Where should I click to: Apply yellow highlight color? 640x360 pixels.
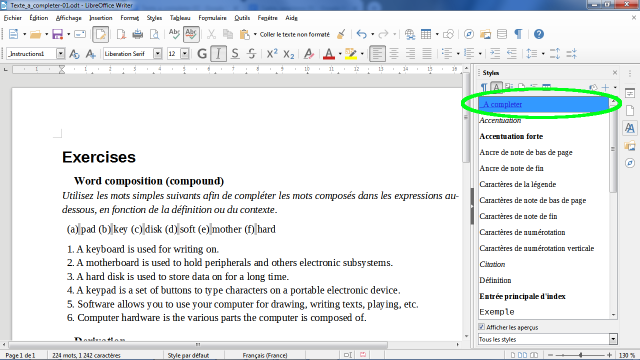click(351, 53)
